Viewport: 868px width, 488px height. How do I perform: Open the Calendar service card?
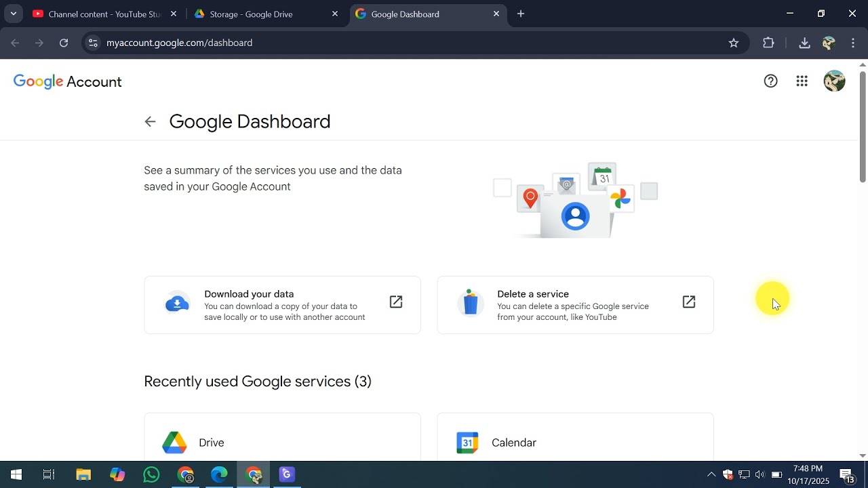575,437
